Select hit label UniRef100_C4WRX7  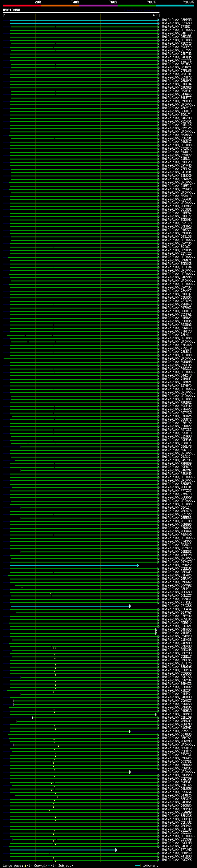click(x=177, y=142)
